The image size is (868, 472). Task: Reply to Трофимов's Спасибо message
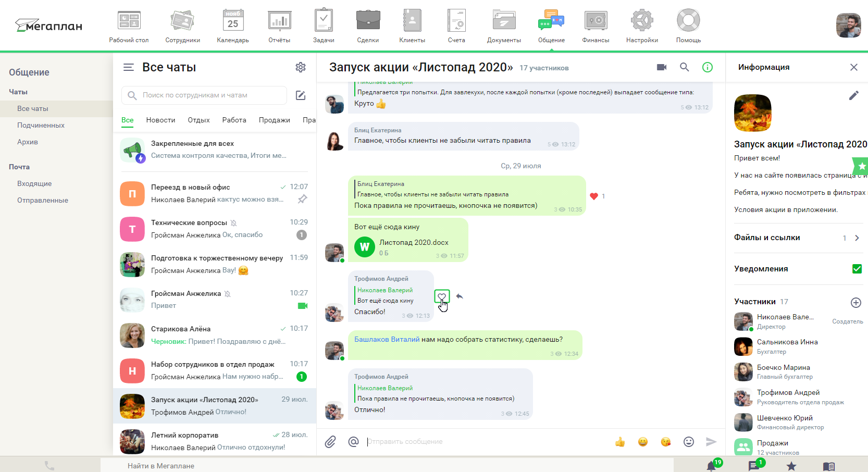(x=460, y=296)
